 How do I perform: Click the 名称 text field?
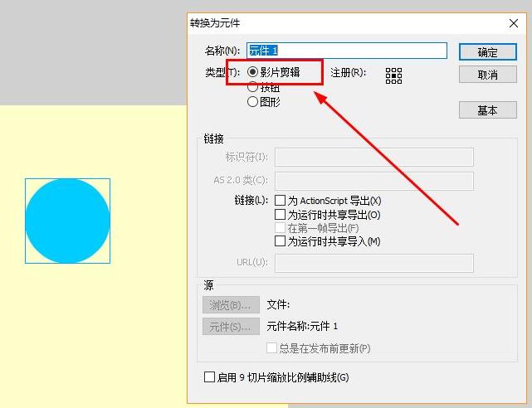tap(347, 51)
